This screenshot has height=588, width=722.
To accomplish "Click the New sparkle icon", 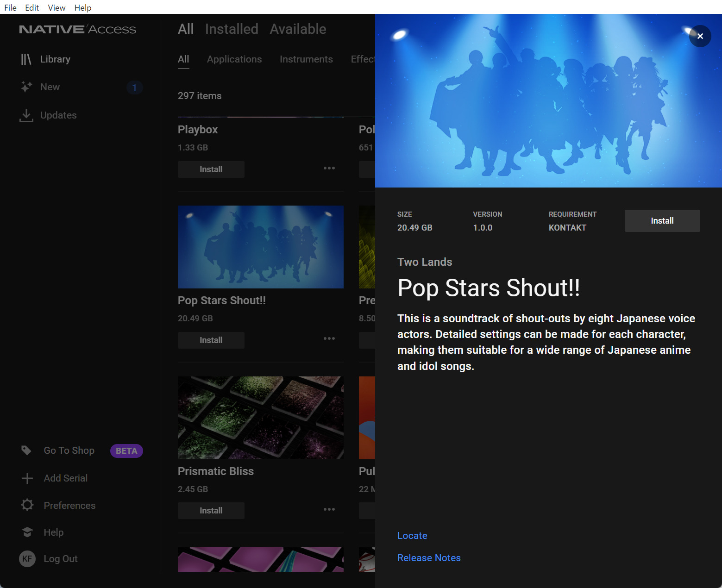I will click(26, 87).
